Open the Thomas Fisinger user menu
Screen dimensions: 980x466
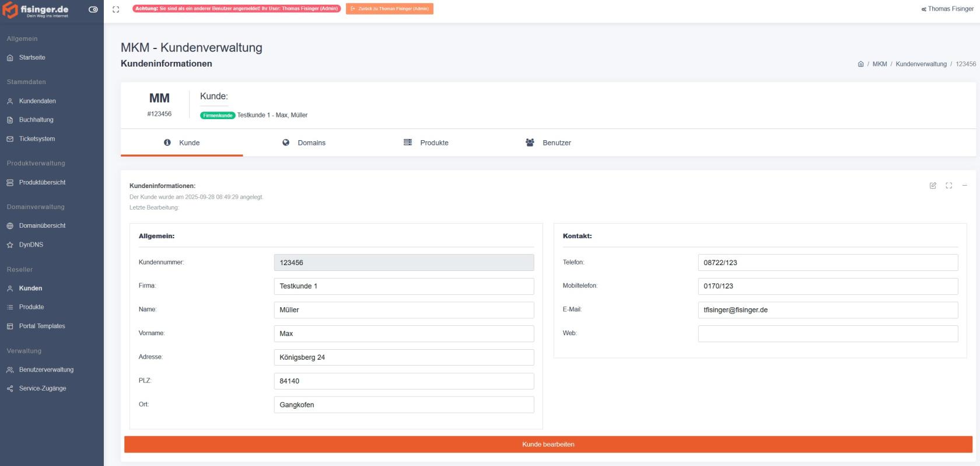947,9
